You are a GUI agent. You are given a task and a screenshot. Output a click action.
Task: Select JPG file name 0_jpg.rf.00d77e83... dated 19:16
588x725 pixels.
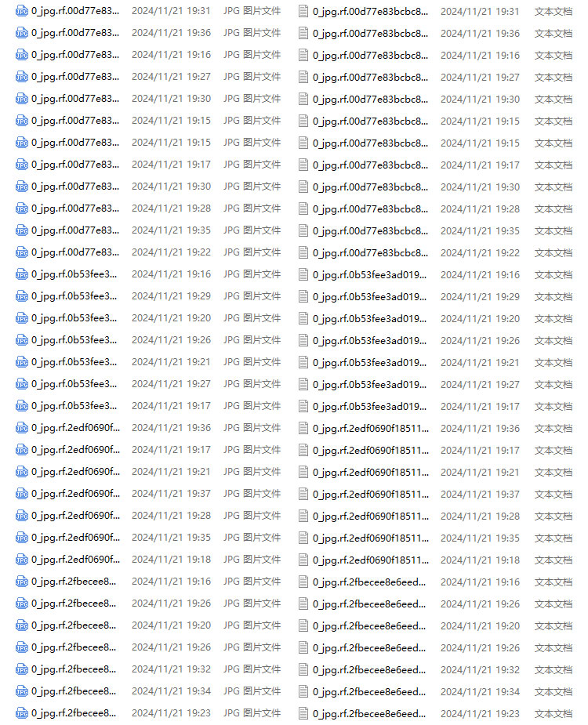click(75, 55)
